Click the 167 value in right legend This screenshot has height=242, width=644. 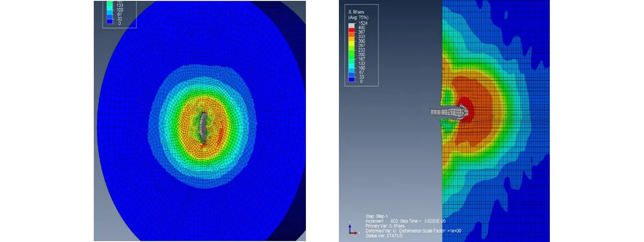(x=362, y=59)
